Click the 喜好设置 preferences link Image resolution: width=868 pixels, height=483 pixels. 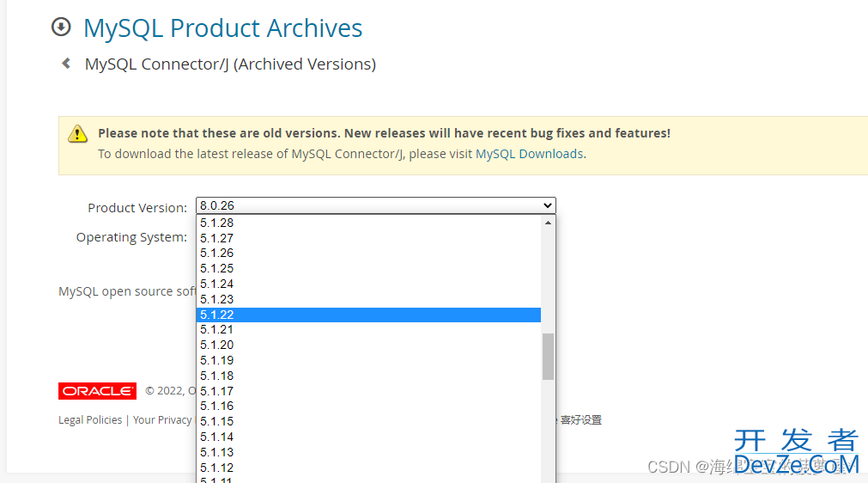580,420
